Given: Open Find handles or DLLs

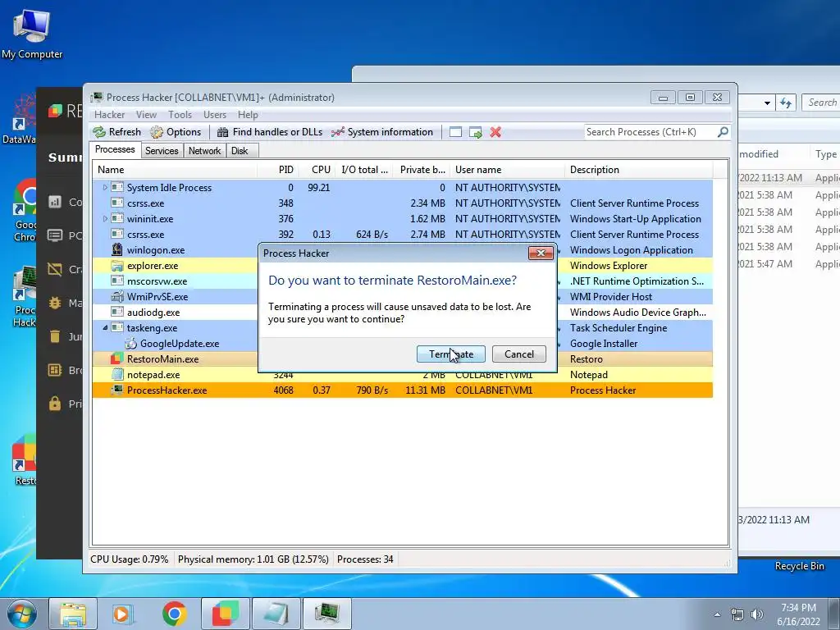Looking at the screenshot, I should click(269, 132).
